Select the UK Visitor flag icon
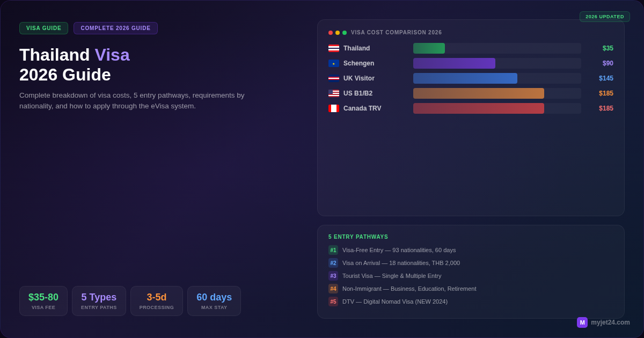Image resolution: width=644 pixels, height=338 pixels. coord(333,78)
